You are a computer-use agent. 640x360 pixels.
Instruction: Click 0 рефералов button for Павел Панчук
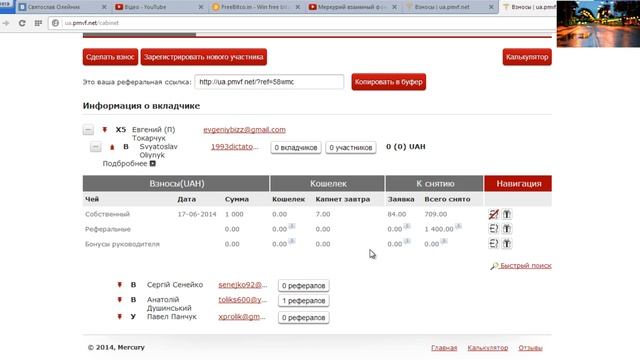pos(303,317)
